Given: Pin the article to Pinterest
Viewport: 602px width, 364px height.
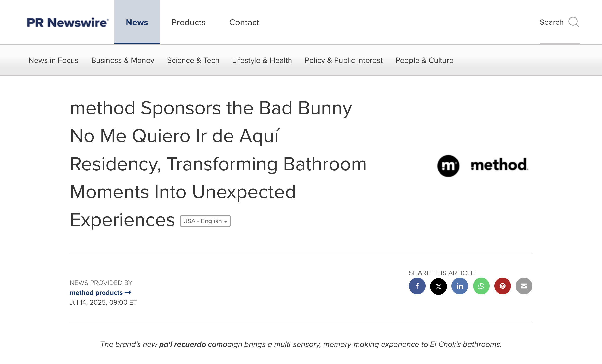Looking at the screenshot, I should coord(502,286).
